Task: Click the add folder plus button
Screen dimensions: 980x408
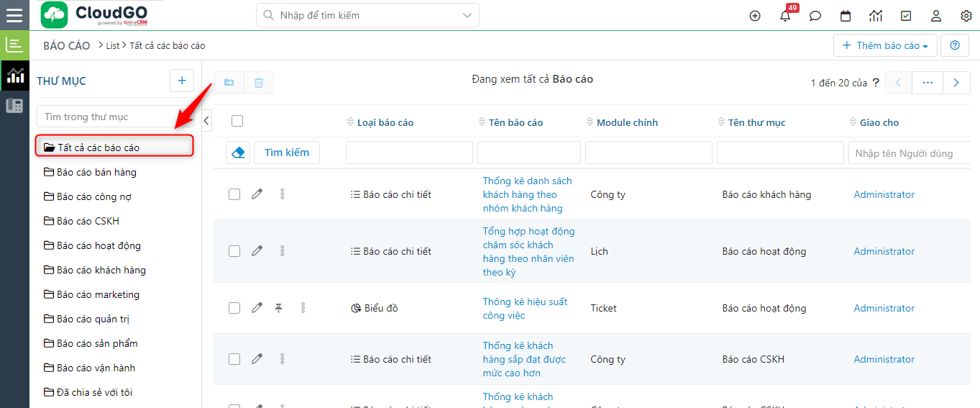Action: (x=182, y=81)
